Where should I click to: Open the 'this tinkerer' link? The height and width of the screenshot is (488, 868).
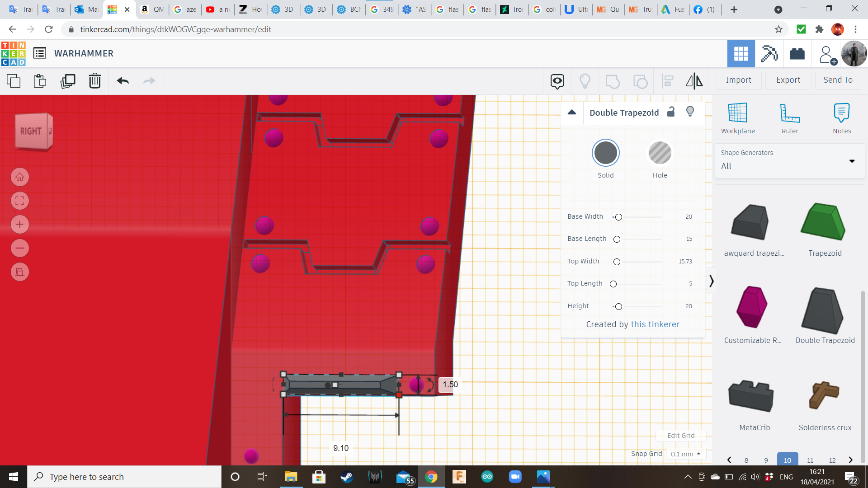(x=655, y=324)
